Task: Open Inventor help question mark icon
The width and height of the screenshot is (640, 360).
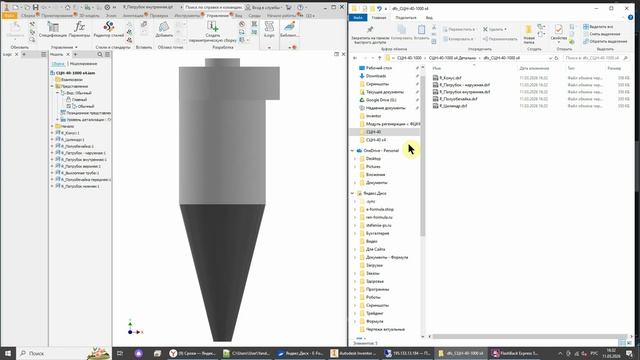Action: 301,7
